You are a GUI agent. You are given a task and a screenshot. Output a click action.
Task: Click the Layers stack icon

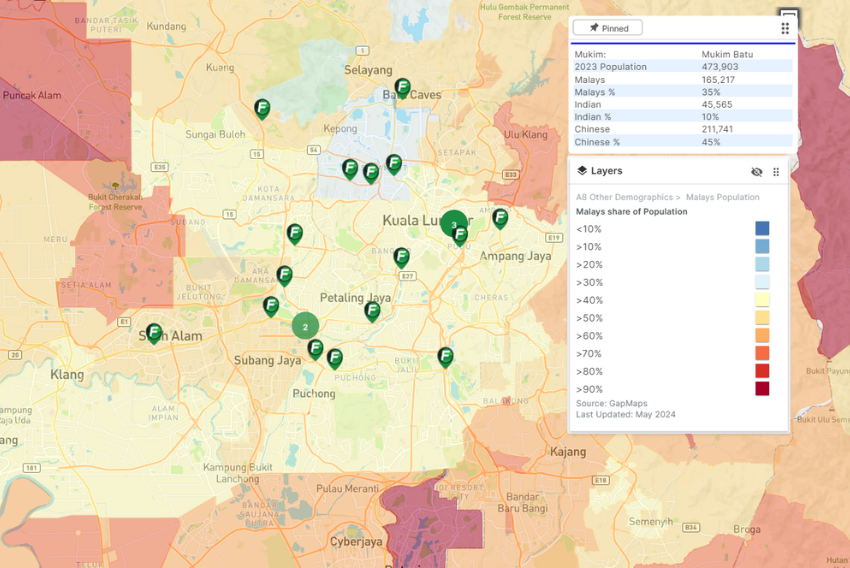click(582, 171)
